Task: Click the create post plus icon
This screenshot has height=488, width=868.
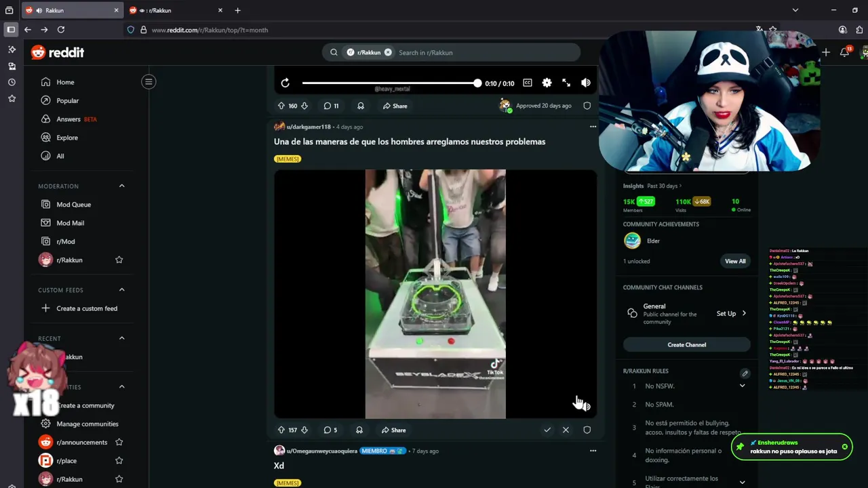Action: click(825, 52)
